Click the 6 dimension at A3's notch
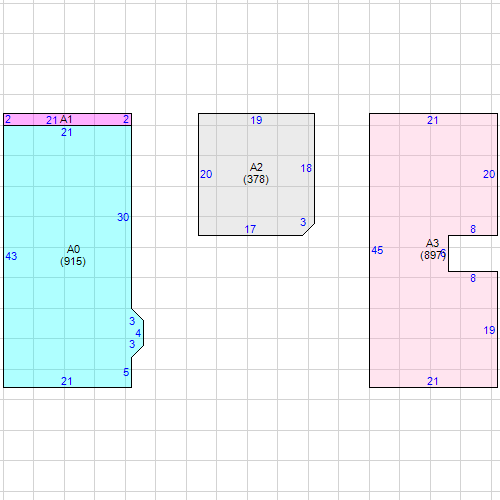500x500 pixels. coord(443,253)
